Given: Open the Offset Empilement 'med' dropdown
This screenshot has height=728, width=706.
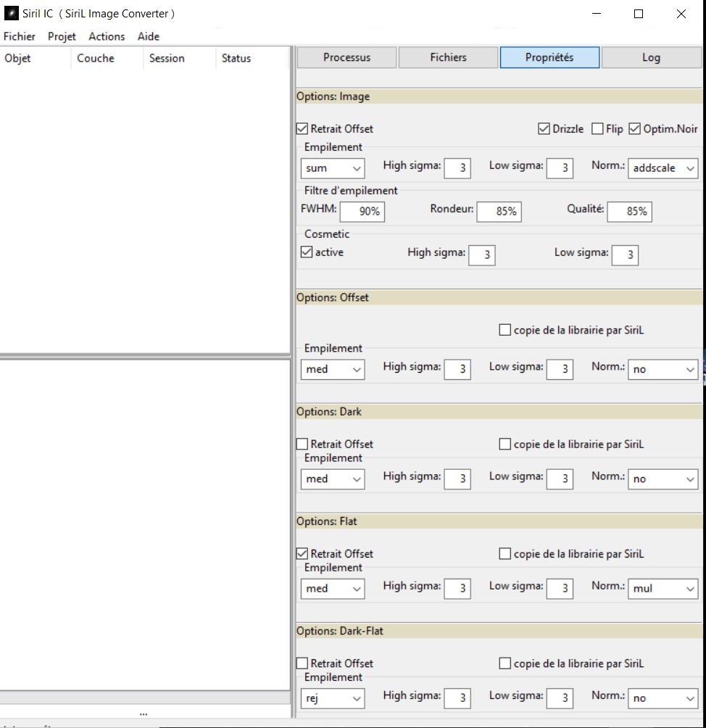Looking at the screenshot, I should click(333, 370).
